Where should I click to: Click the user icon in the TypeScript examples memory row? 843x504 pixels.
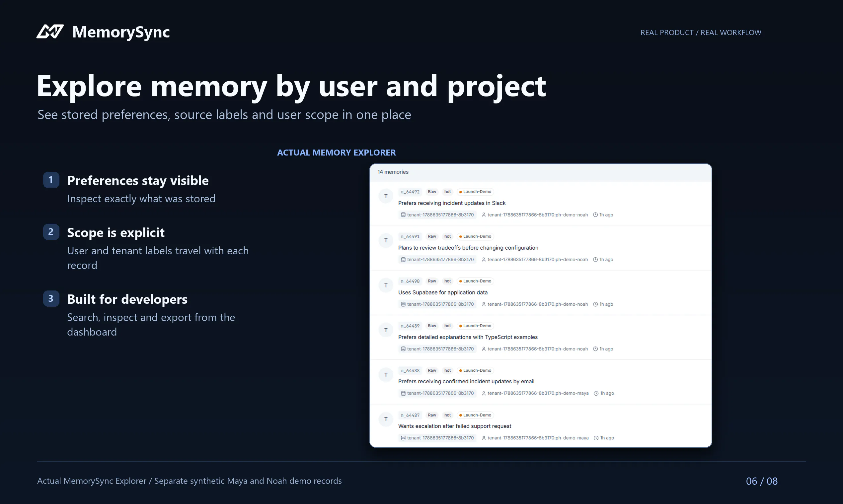pyautogui.click(x=484, y=349)
